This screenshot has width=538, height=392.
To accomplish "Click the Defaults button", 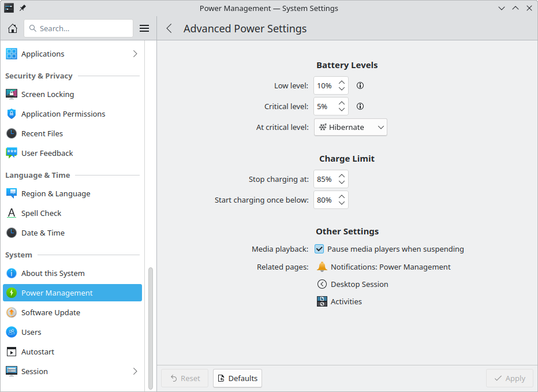I will click(x=237, y=378).
